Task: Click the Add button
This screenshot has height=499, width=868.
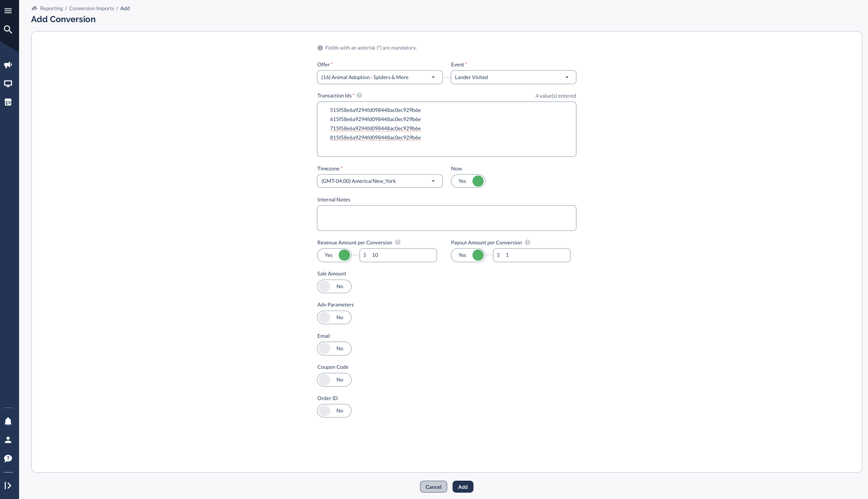Action: [463, 487]
